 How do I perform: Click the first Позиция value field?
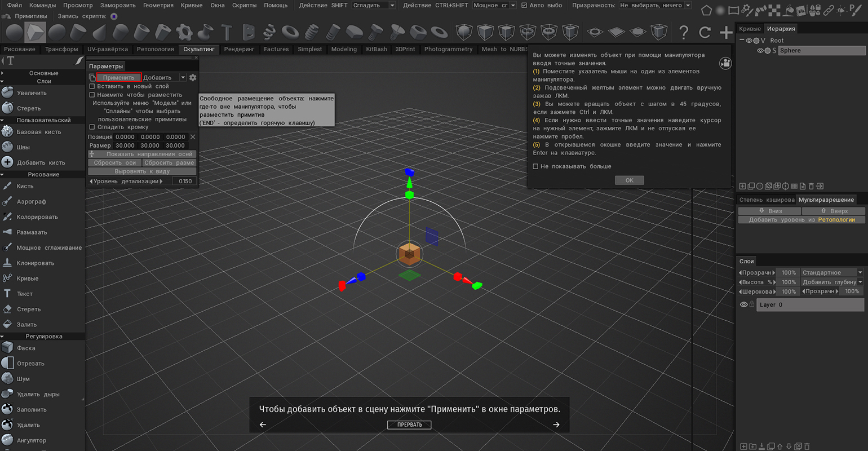(x=125, y=136)
